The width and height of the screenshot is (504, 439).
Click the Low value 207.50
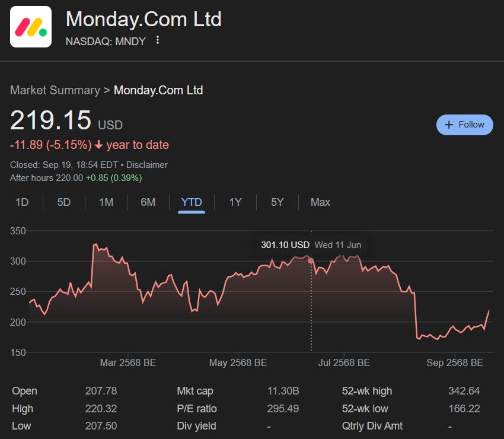click(x=101, y=426)
